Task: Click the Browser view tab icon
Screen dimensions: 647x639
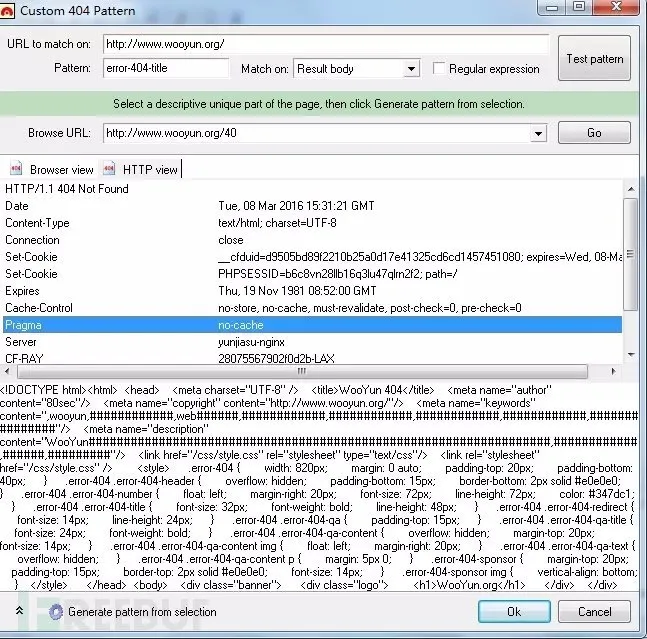Action: click(16, 168)
